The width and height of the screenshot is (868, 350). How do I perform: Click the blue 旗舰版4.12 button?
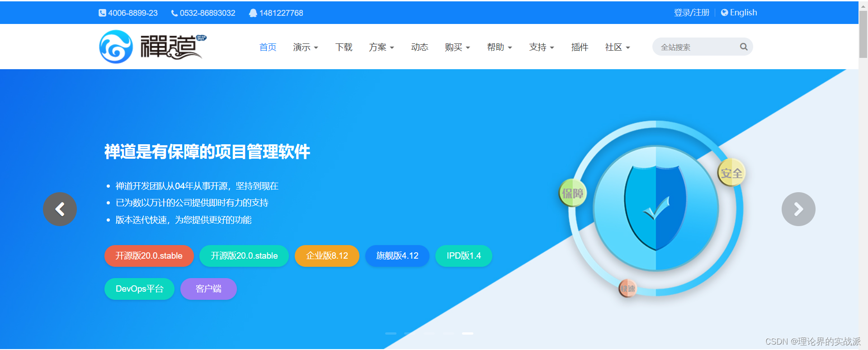397,256
